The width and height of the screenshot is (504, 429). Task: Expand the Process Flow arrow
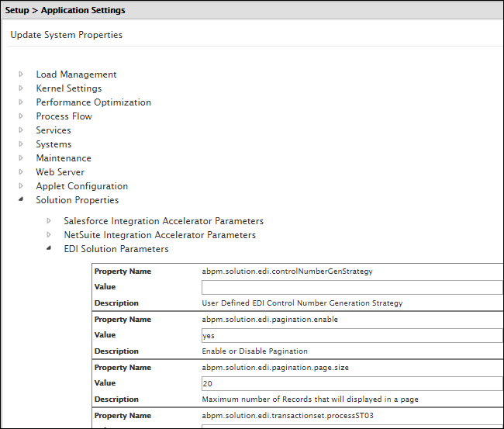22,116
